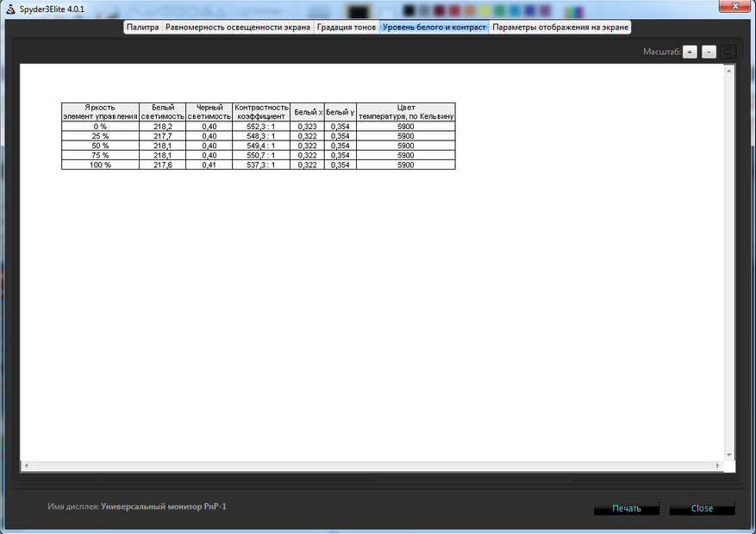Click the vertical scrollbar up arrow
The height and width of the screenshot is (534, 756).
tap(729, 71)
